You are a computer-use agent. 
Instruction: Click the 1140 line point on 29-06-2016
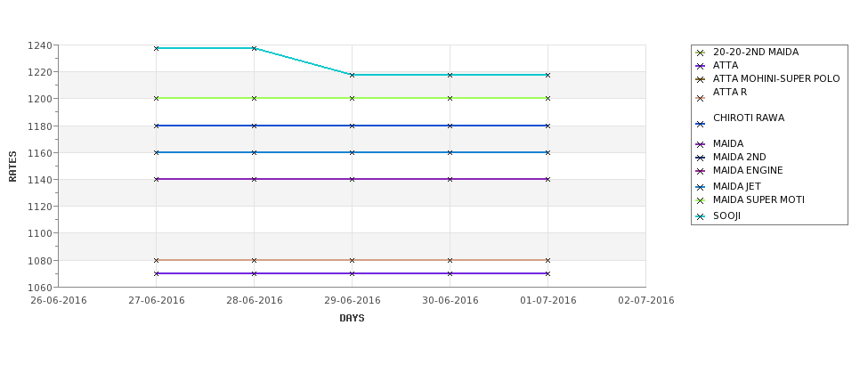click(x=352, y=179)
